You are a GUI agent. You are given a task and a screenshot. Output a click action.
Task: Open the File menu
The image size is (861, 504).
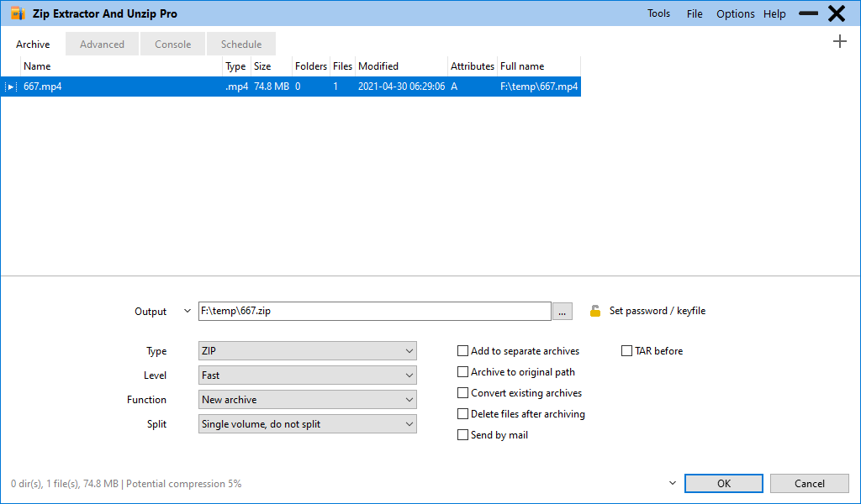pyautogui.click(x=695, y=13)
